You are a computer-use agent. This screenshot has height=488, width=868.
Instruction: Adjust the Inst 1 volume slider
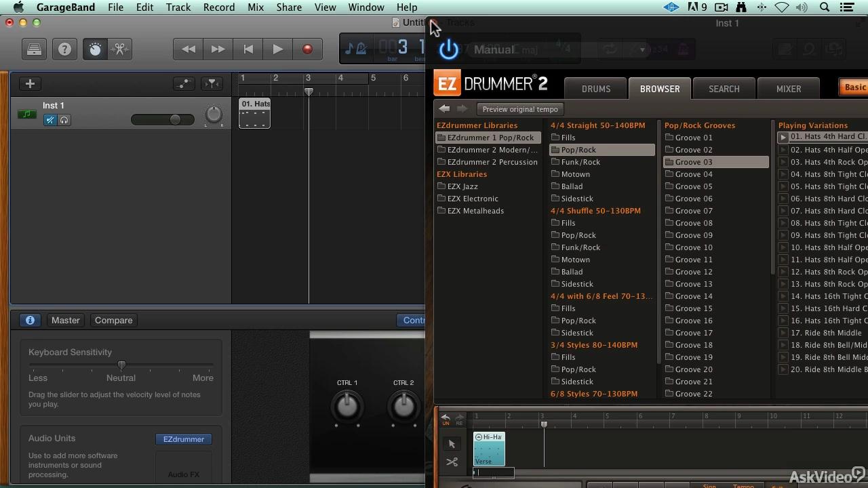pyautogui.click(x=162, y=120)
